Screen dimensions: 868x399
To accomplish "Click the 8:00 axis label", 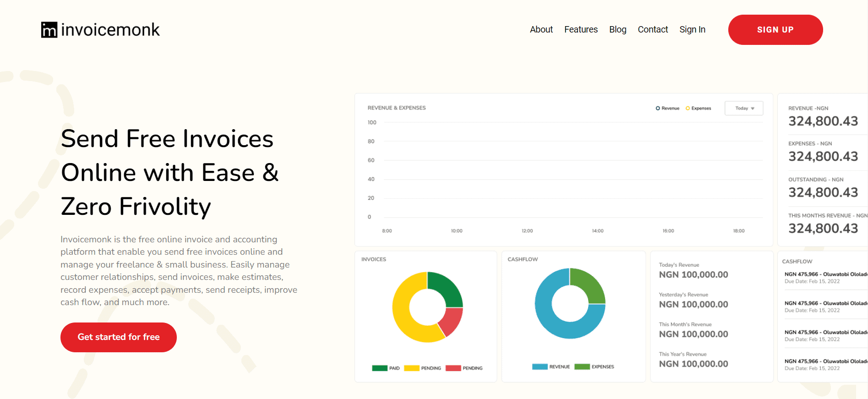I will (387, 231).
